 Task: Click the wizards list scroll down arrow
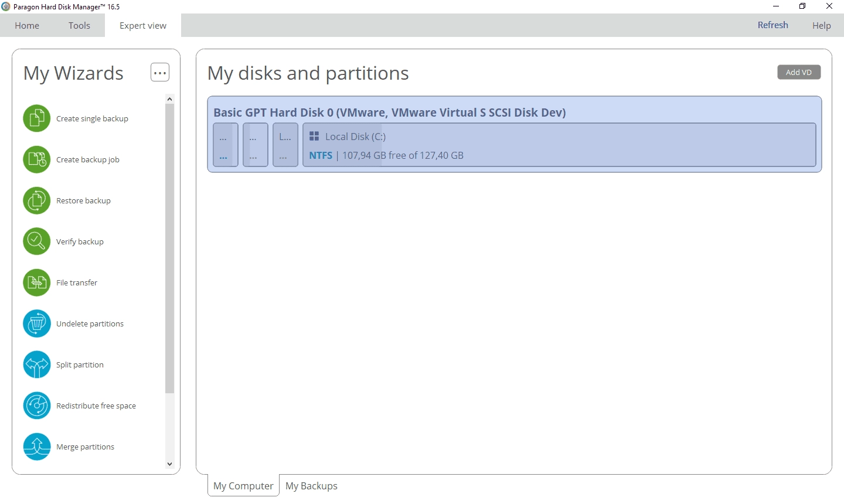[x=170, y=464]
